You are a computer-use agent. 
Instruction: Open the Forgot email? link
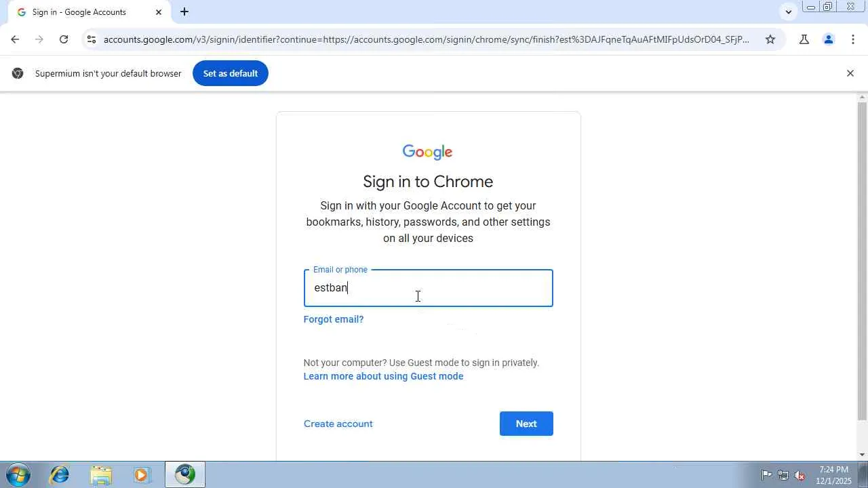click(x=334, y=319)
